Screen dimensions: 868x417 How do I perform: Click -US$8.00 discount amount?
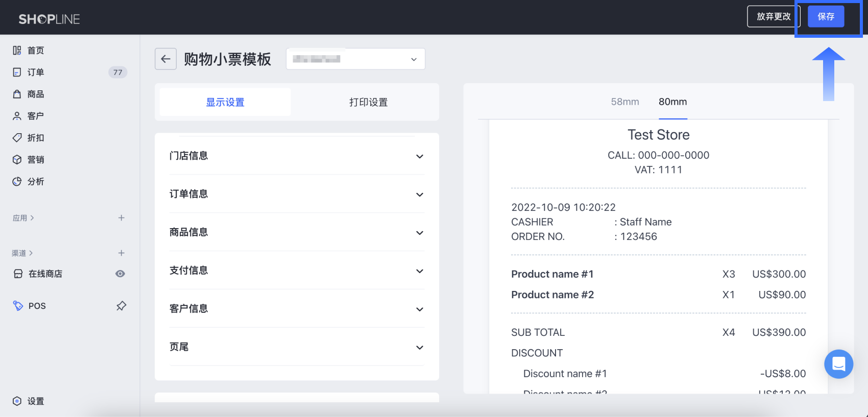783,374
